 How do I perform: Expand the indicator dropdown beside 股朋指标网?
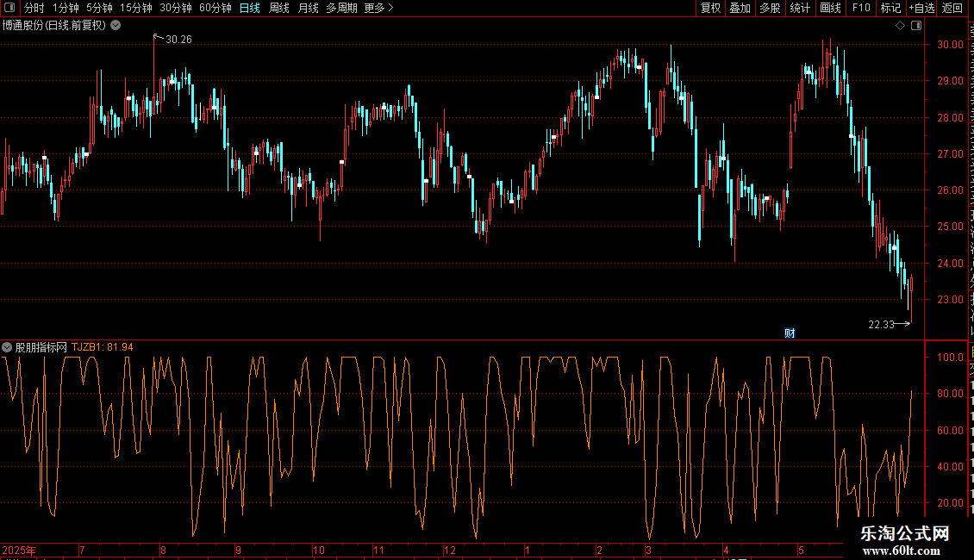pyautogui.click(x=7, y=347)
